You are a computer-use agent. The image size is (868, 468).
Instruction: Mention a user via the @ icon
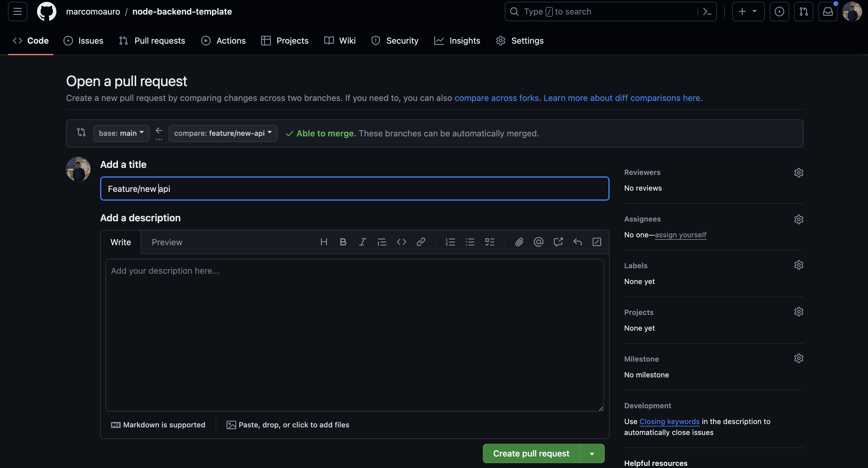(538, 242)
